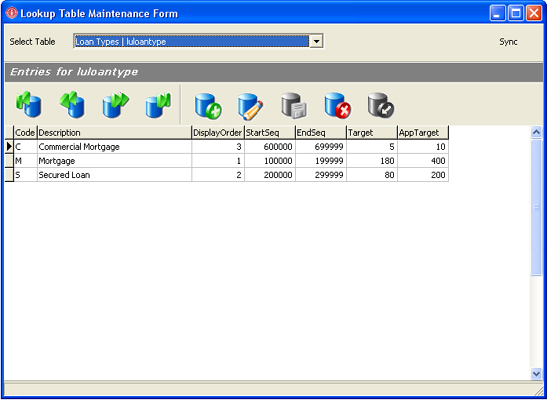The image size is (547, 400).
Task: Go to next record icon
Action: coord(115,104)
